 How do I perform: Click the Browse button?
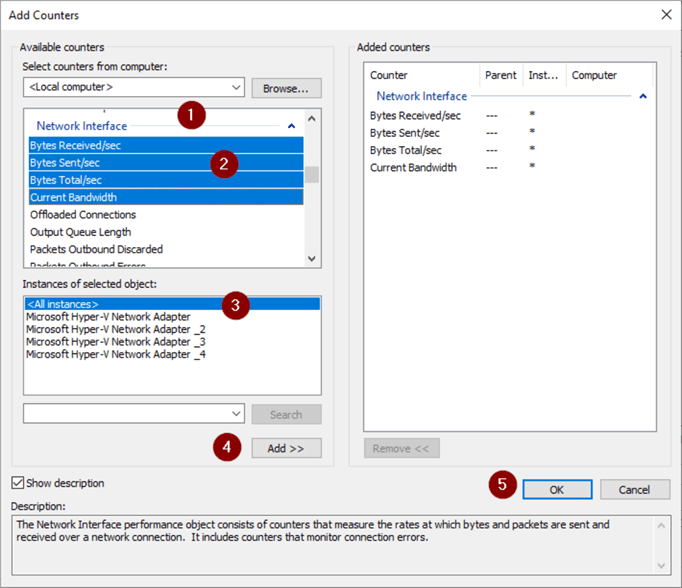point(286,88)
